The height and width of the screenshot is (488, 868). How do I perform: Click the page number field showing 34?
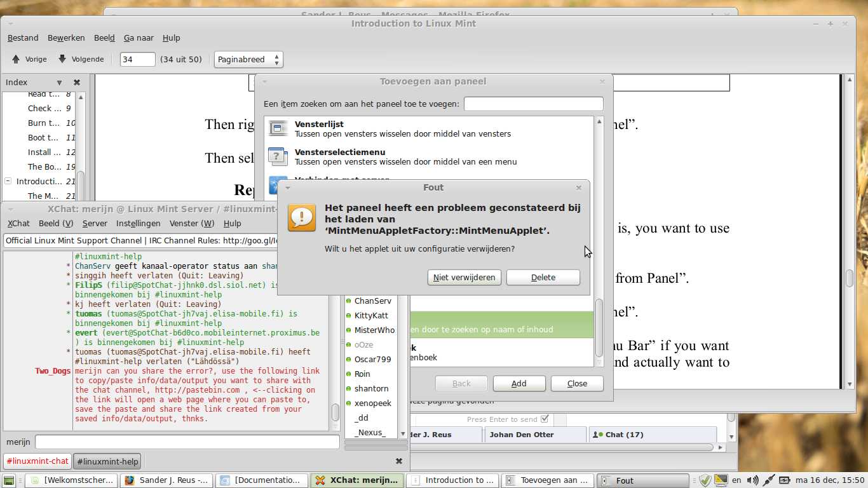pyautogui.click(x=138, y=59)
